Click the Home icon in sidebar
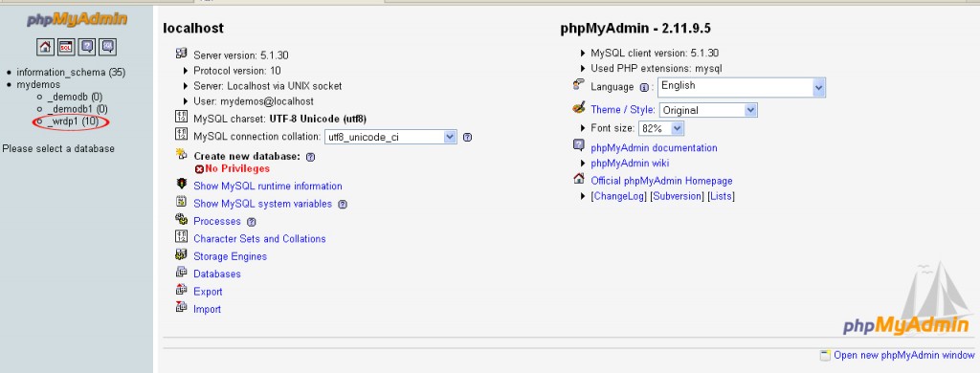This screenshot has width=980, height=373. click(45, 47)
